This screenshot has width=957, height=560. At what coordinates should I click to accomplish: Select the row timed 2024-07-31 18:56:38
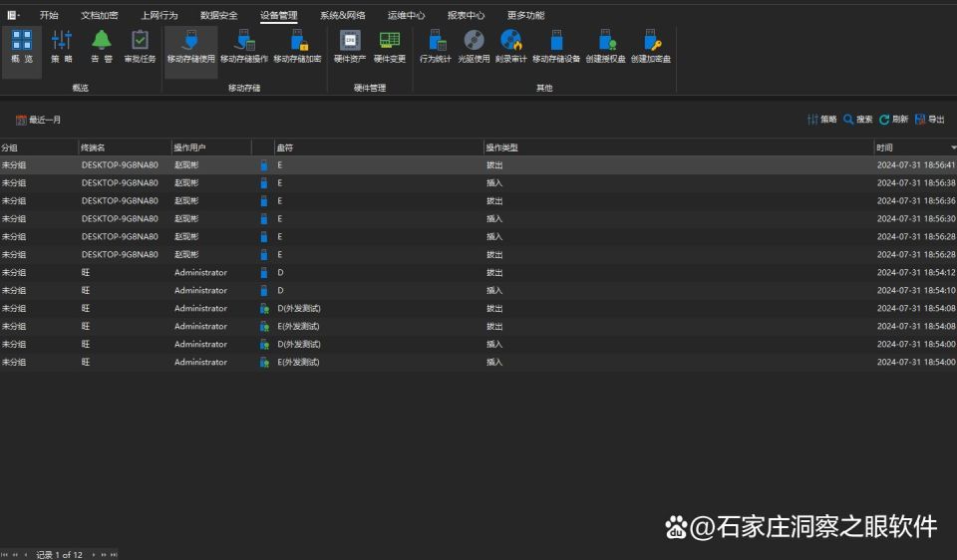[x=478, y=183]
